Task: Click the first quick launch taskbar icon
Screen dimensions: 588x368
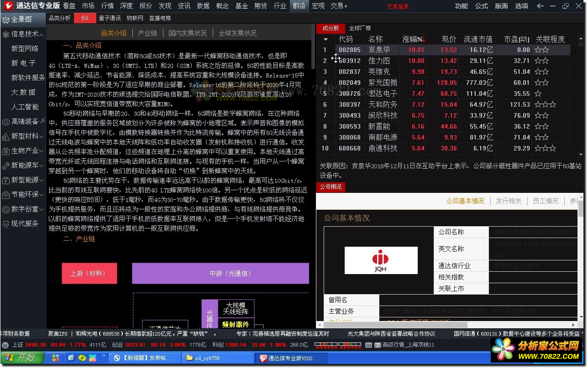Action: pyautogui.click(x=55, y=358)
